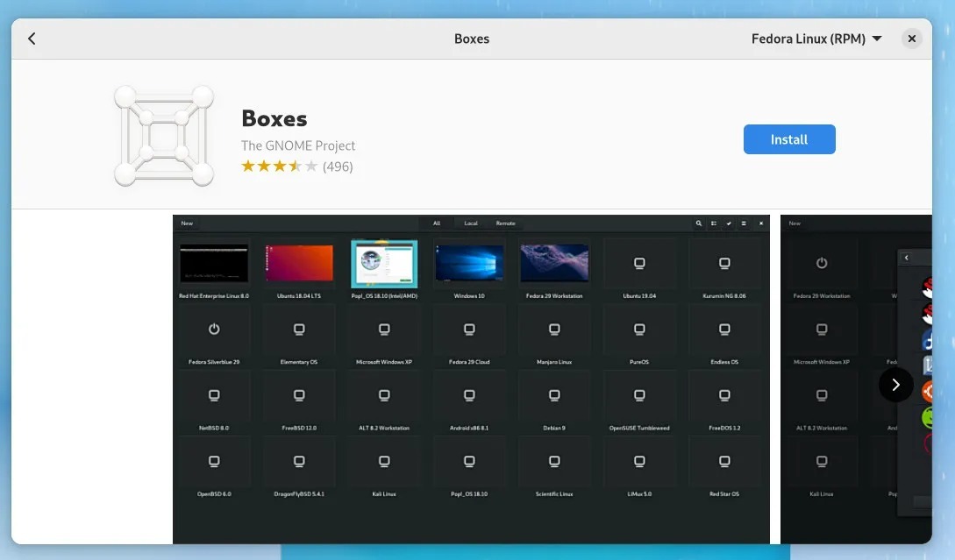
Task: Click the Fedora 29 Workstation thumbnail in the first screenshot
Action: [554, 263]
